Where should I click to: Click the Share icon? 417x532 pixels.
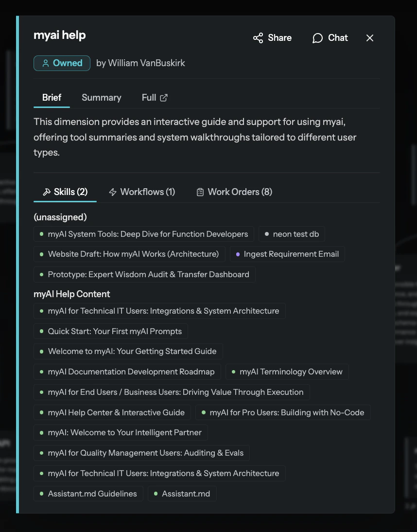pos(258,38)
